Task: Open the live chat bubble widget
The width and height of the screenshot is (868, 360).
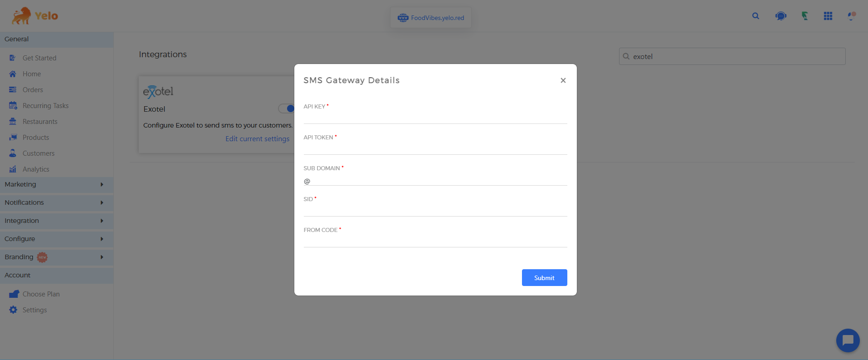Action: pos(848,340)
